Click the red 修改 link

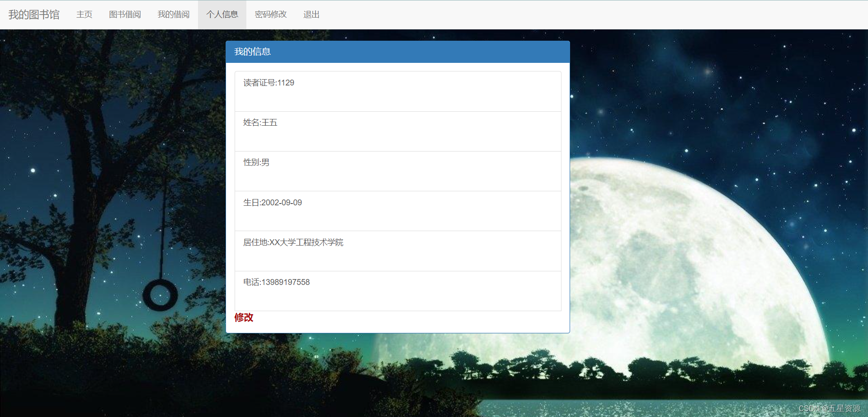[244, 317]
